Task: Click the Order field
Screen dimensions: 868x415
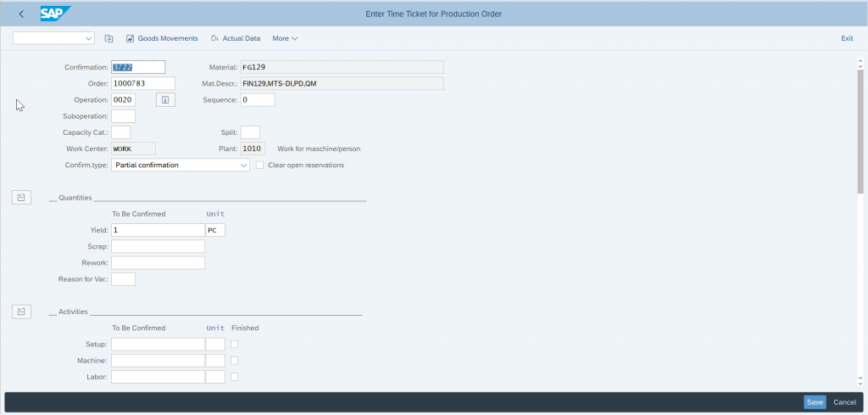Action: pos(143,84)
